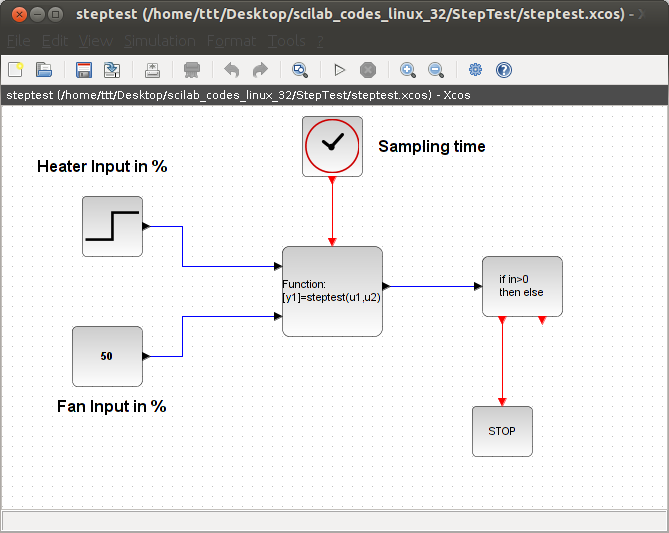The width and height of the screenshot is (669, 533).
Task: Select the steptest function block
Action: (332, 291)
